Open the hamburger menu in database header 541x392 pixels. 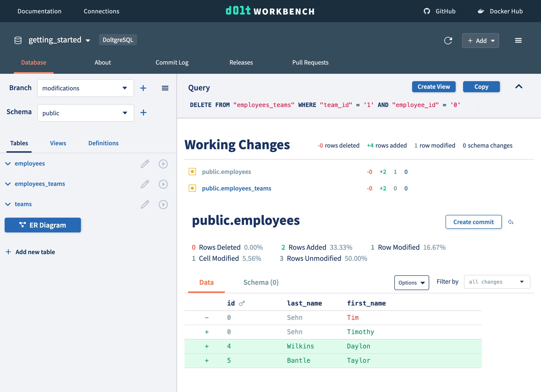click(x=518, y=41)
